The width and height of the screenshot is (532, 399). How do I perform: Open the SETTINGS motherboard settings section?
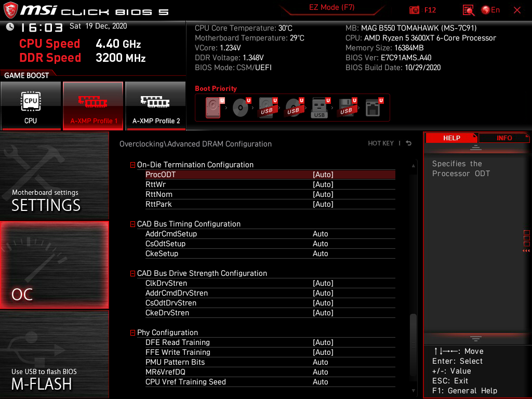[54, 176]
